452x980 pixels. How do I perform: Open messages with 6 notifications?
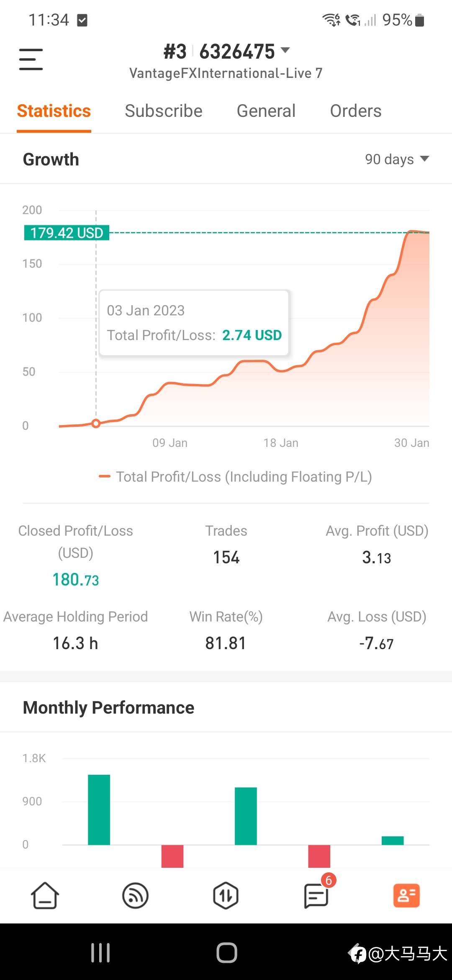click(x=316, y=895)
